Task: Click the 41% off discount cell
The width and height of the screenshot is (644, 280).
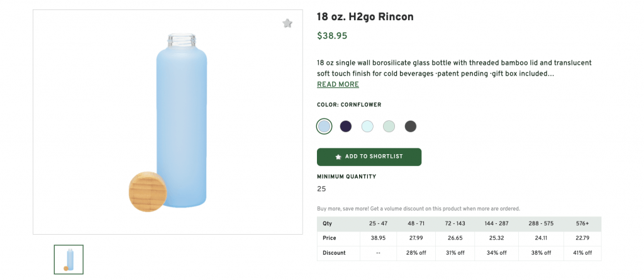Action: [582, 253]
